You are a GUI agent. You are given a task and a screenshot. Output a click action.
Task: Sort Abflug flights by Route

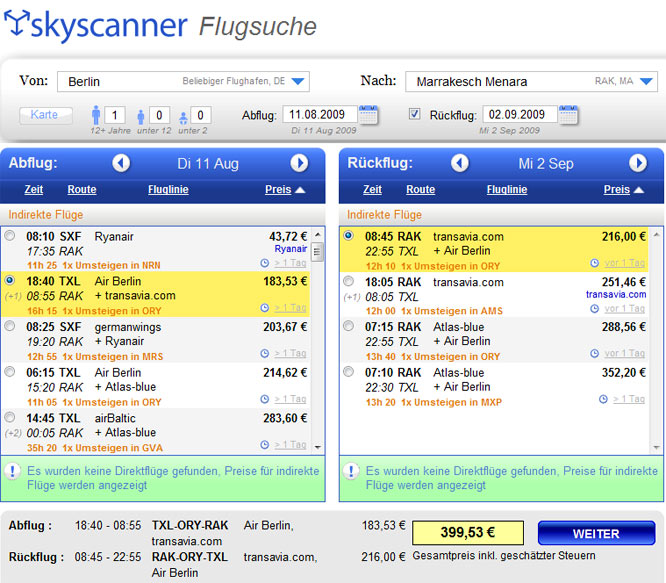82,189
